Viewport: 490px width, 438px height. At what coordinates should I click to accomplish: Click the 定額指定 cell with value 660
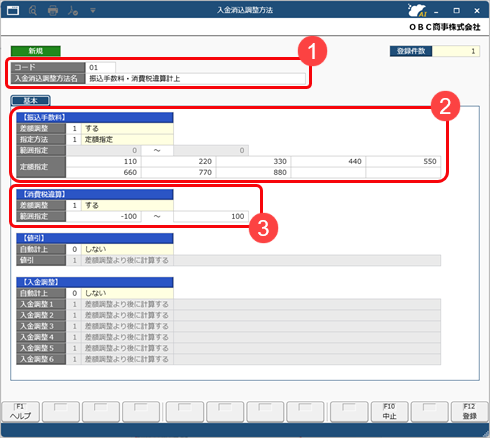(103, 172)
